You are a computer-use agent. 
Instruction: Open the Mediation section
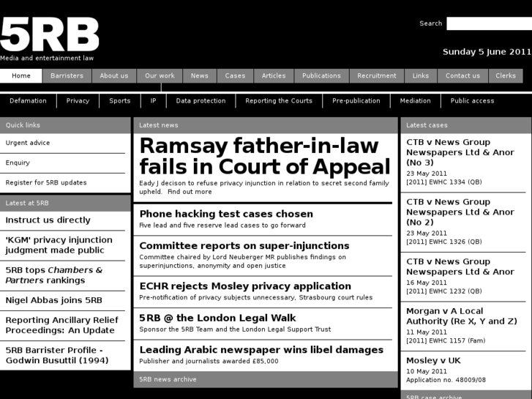[x=416, y=101]
